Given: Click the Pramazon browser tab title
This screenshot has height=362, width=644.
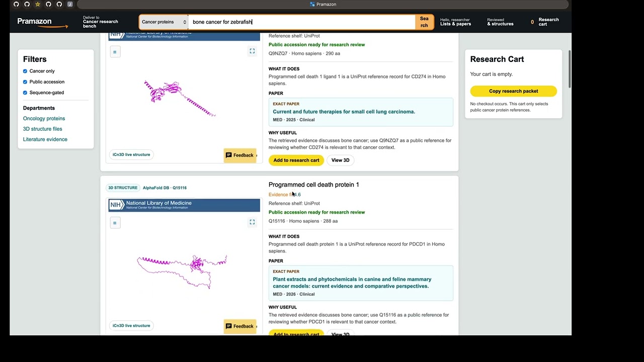Looking at the screenshot, I should [323, 5].
